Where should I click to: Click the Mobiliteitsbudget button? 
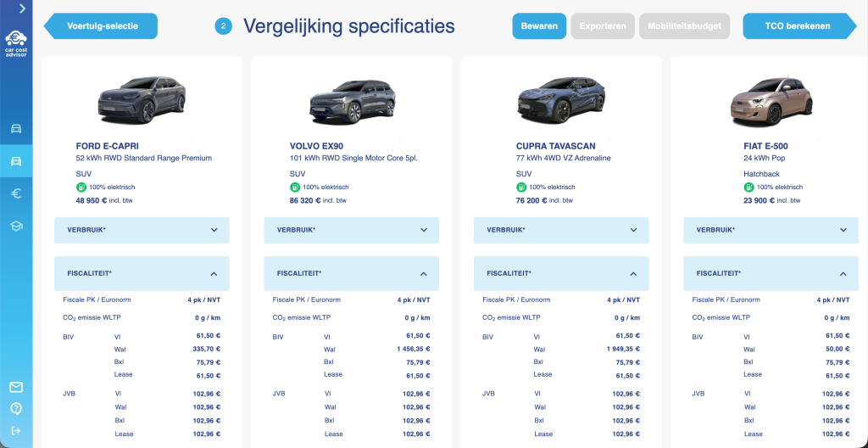click(683, 26)
